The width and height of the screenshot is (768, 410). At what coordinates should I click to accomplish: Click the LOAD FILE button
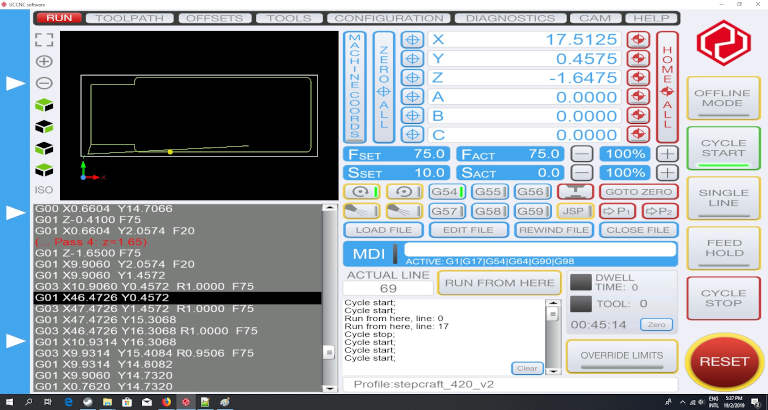pyautogui.click(x=384, y=230)
